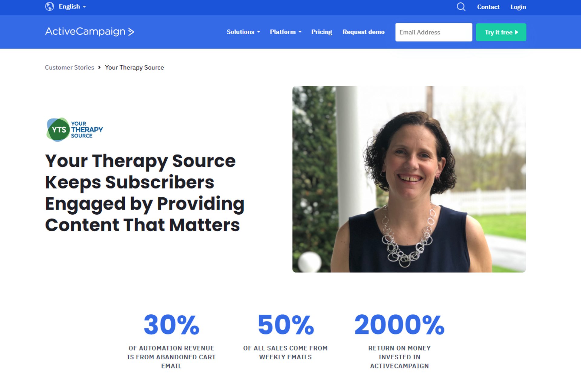Click the breadcrumb chevron separator
The width and height of the screenshot is (581, 392).
(99, 67)
